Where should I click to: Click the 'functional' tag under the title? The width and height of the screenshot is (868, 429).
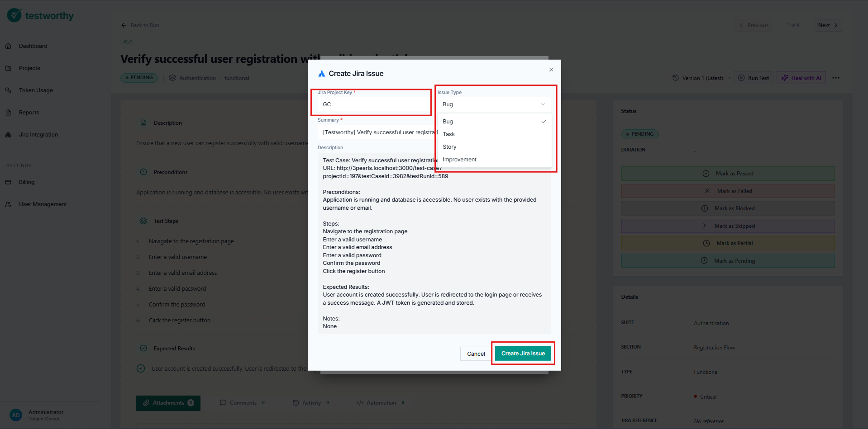pyautogui.click(x=237, y=78)
